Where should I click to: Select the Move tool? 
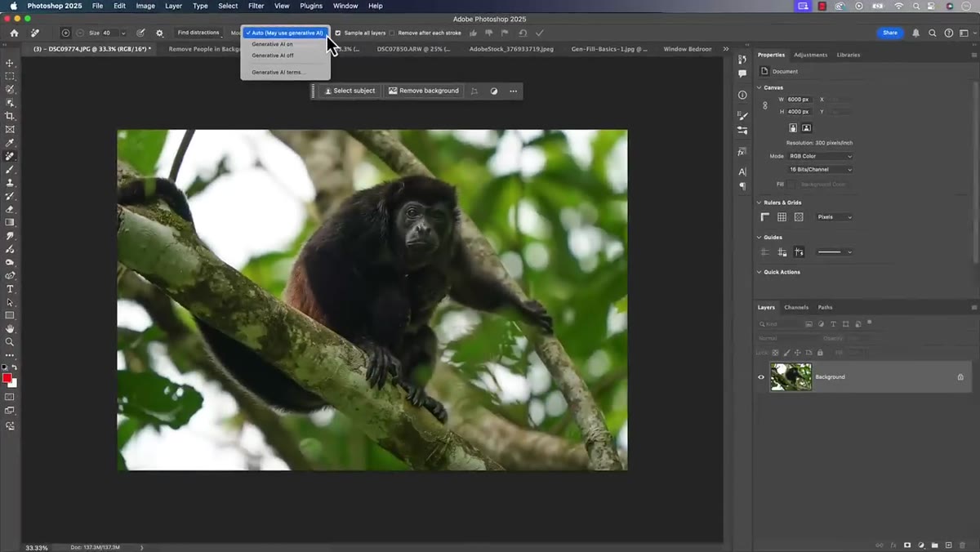pyautogui.click(x=10, y=63)
